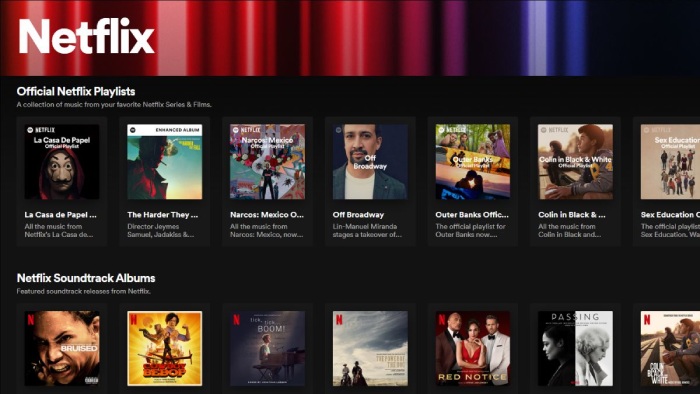
Task: Open Colin in Black & White playlist cover
Action: (575, 162)
